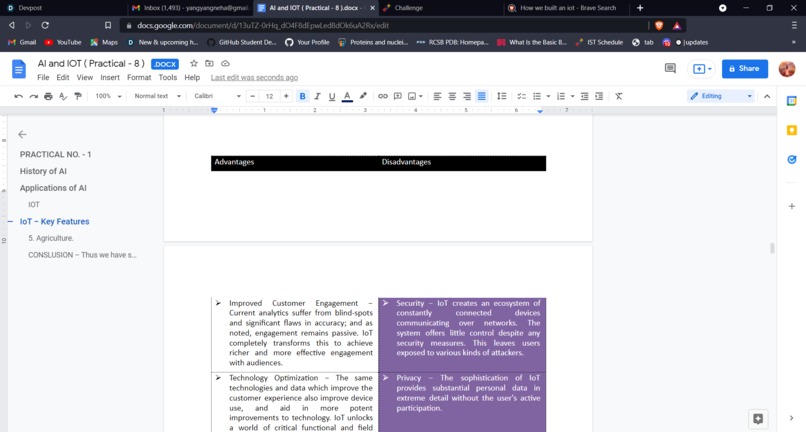The width and height of the screenshot is (806, 432).
Task: Reload page with browser refresh icon
Action: click(45, 25)
